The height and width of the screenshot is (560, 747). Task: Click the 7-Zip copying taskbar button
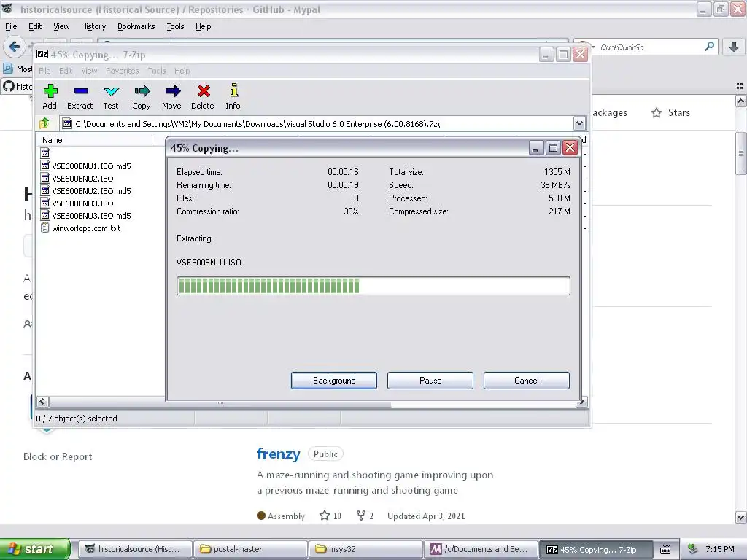point(595,549)
